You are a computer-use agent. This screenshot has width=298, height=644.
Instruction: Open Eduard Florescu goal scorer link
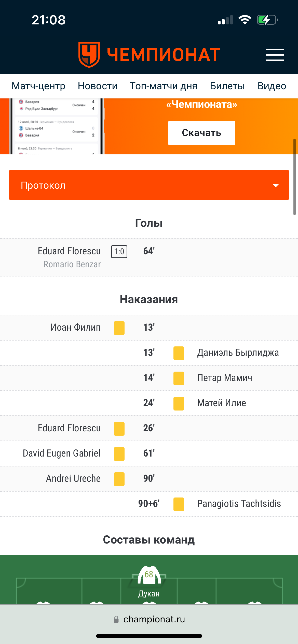point(69,251)
